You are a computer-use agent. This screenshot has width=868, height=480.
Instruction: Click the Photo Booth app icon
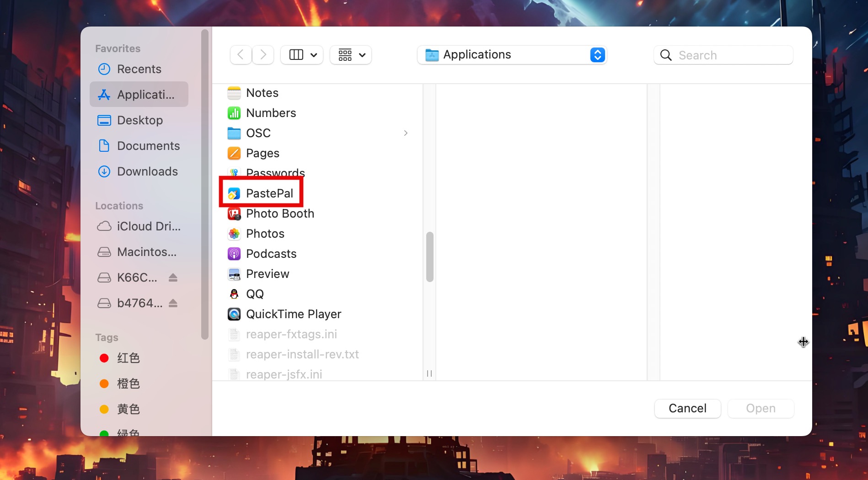pyautogui.click(x=234, y=213)
